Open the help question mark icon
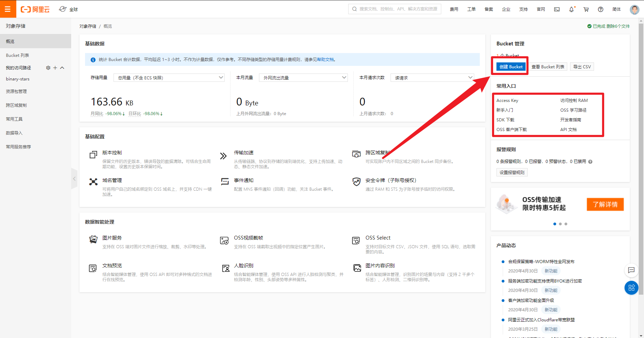The height and width of the screenshot is (338, 644). 601,9
